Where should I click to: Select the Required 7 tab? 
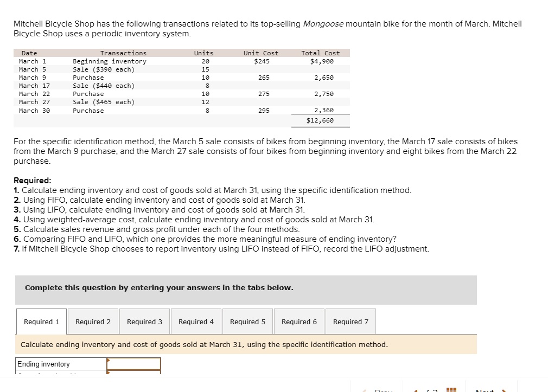click(x=351, y=321)
